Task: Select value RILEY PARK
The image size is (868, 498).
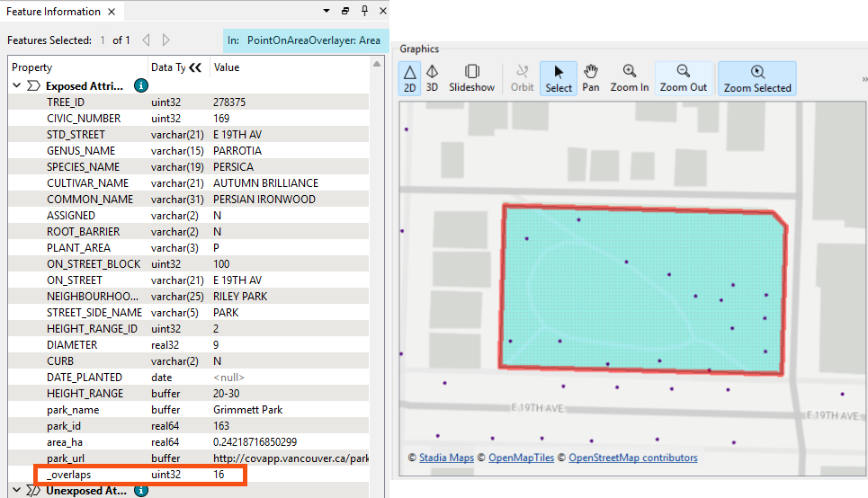Action: click(x=239, y=297)
